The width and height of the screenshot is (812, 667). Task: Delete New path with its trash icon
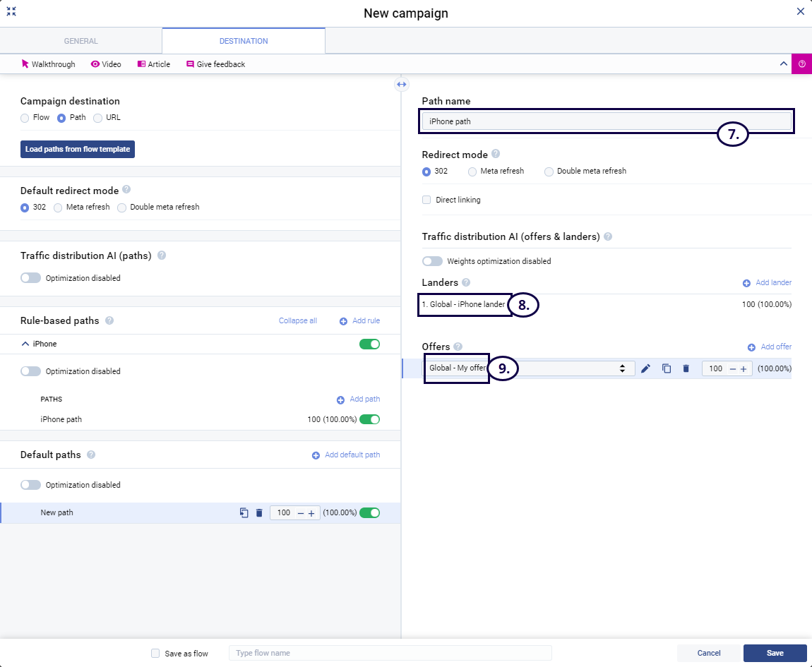tap(259, 513)
